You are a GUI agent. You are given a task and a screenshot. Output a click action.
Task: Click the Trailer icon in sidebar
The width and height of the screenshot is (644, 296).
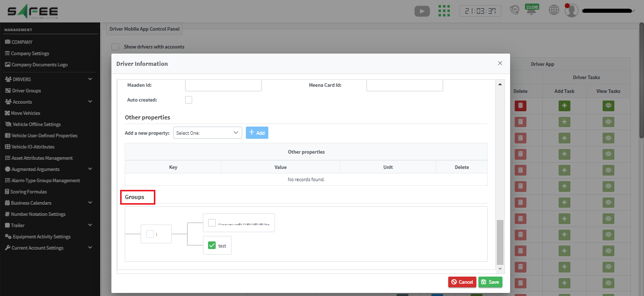pos(7,226)
